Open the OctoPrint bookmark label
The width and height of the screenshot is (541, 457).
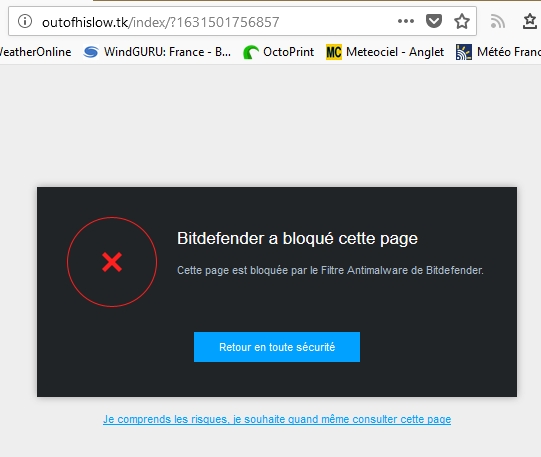tap(288, 52)
